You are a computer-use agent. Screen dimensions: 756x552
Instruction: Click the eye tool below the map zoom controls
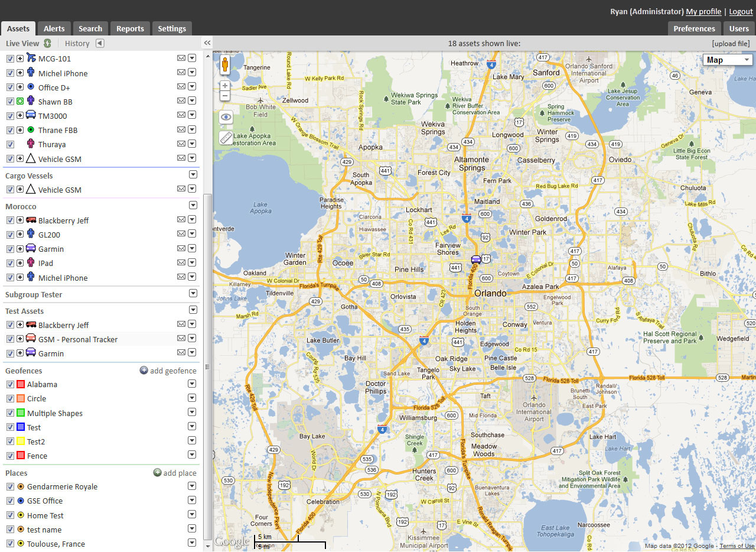coord(225,117)
